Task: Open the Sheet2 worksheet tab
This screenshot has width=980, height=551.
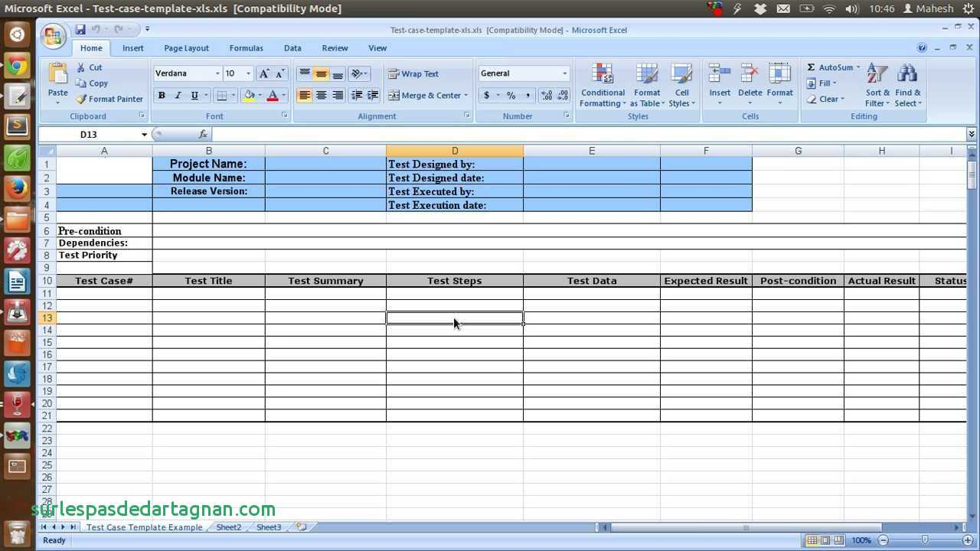Action: tap(228, 527)
